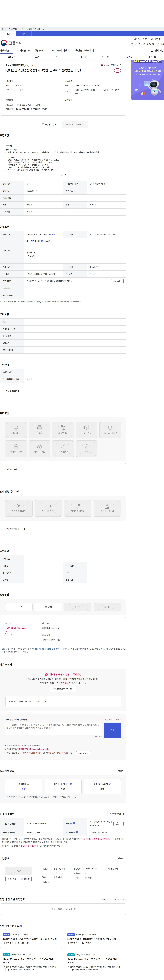This screenshot has height=980, width=164.
Task: Expand the 직업 능력 개발 navigation menu
Action: 61,51
